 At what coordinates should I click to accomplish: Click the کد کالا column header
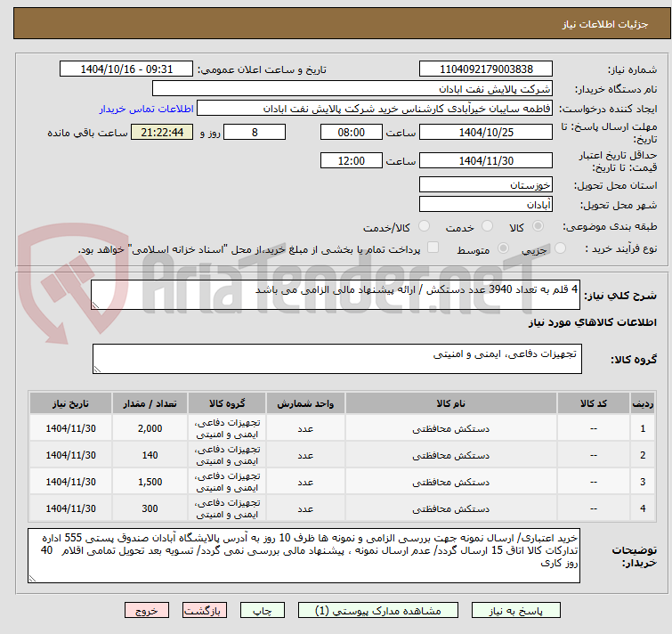pyautogui.click(x=594, y=403)
